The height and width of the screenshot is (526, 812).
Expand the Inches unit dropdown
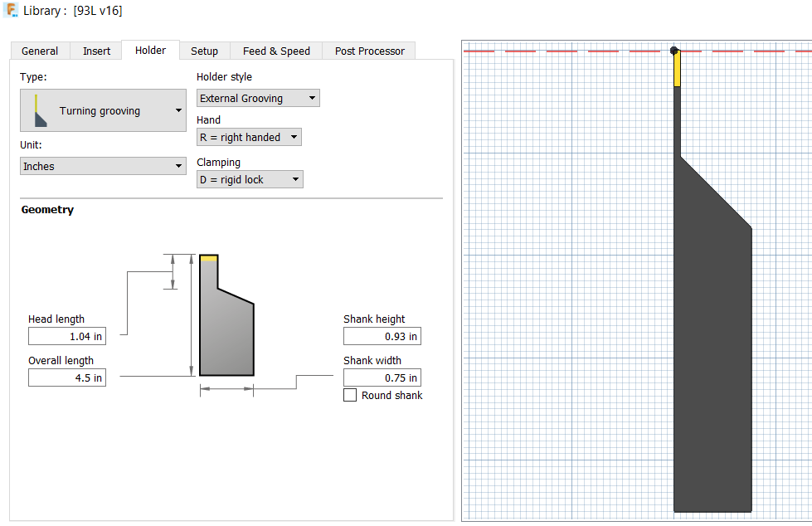[103, 166]
